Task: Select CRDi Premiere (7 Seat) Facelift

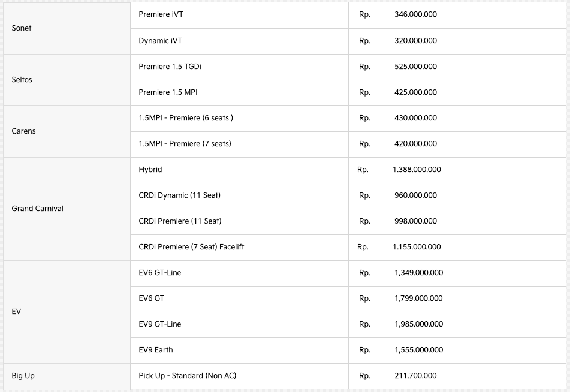Action: coord(191,247)
